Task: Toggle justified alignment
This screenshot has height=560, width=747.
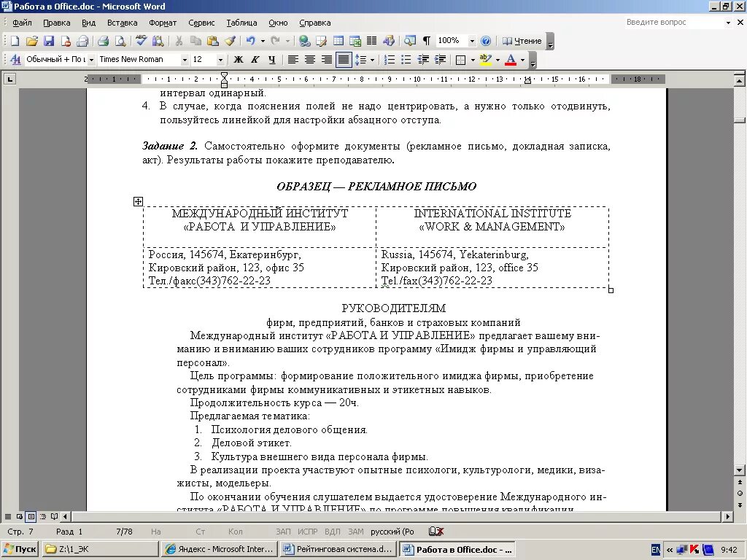Action: pos(344,60)
